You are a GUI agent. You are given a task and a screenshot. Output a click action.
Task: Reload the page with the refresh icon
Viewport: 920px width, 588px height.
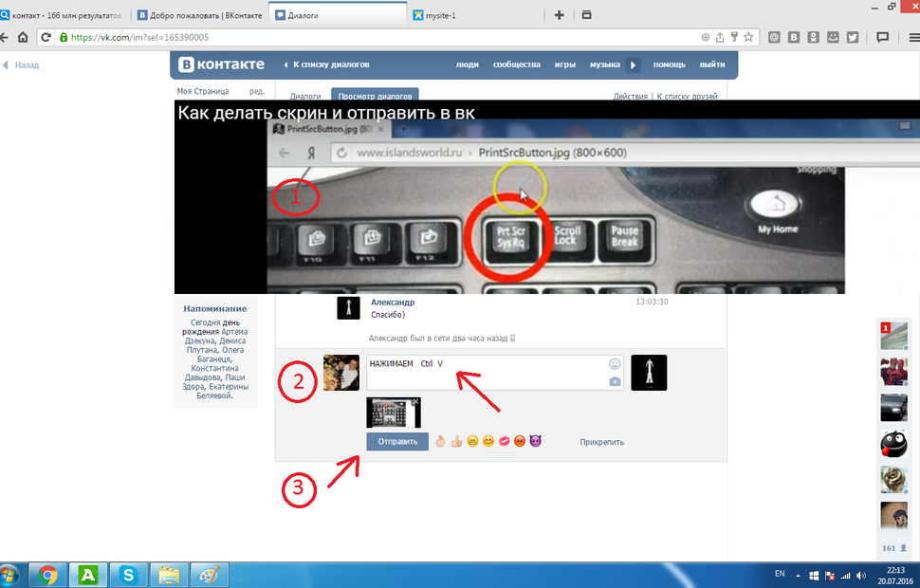click(46, 38)
